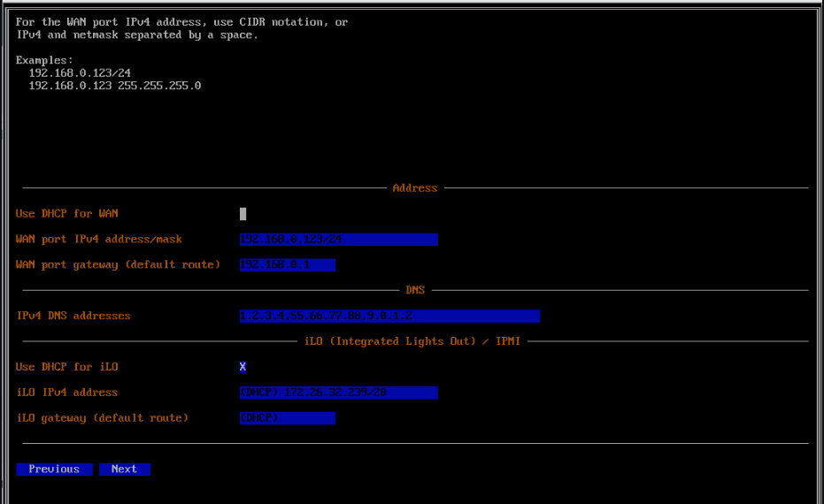Screen dimensions: 824x504
Task: Go to the Next screen
Action: click(x=124, y=470)
